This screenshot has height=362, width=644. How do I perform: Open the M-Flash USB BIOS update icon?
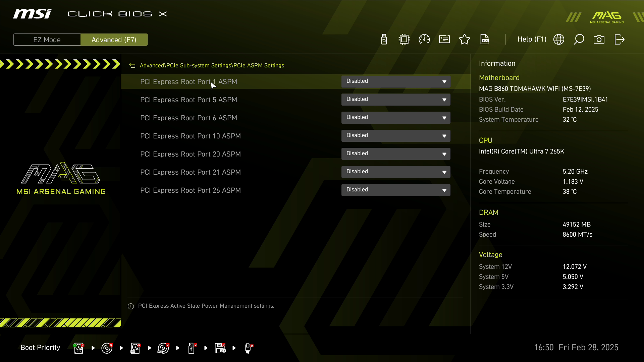(384, 40)
